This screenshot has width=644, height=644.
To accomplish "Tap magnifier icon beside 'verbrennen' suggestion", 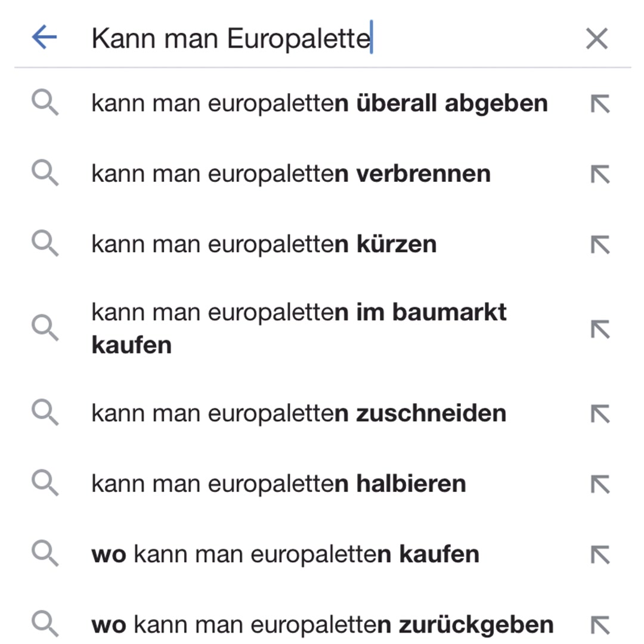I will tap(45, 173).
